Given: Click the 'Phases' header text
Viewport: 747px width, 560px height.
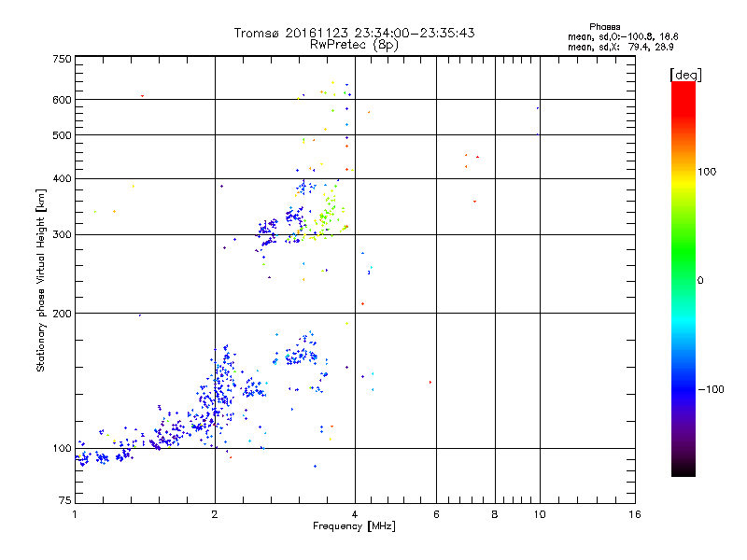Looking at the screenshot, I should [604, 27].
